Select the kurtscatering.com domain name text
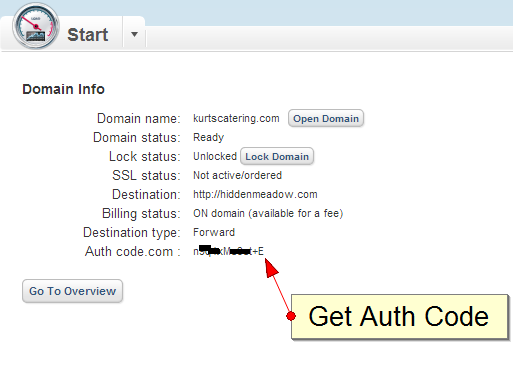The width and height of the screenshot is (513, 370). 236,118
